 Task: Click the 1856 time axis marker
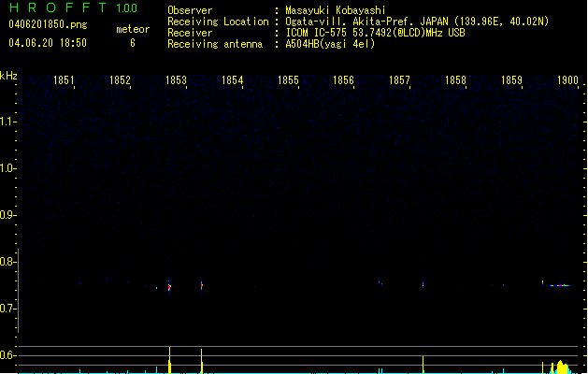click(343, 79)
